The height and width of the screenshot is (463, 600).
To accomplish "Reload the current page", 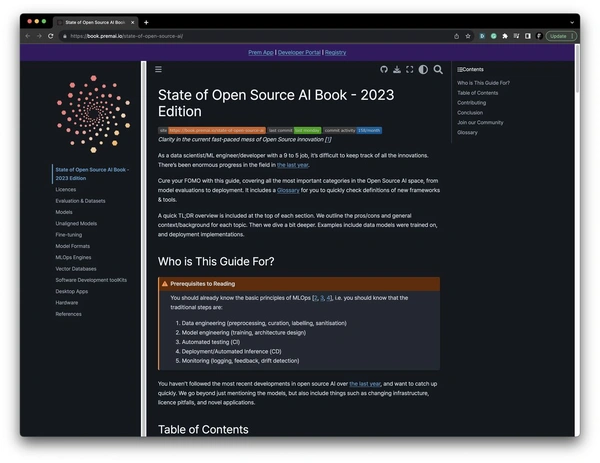I will pos(51,36).
